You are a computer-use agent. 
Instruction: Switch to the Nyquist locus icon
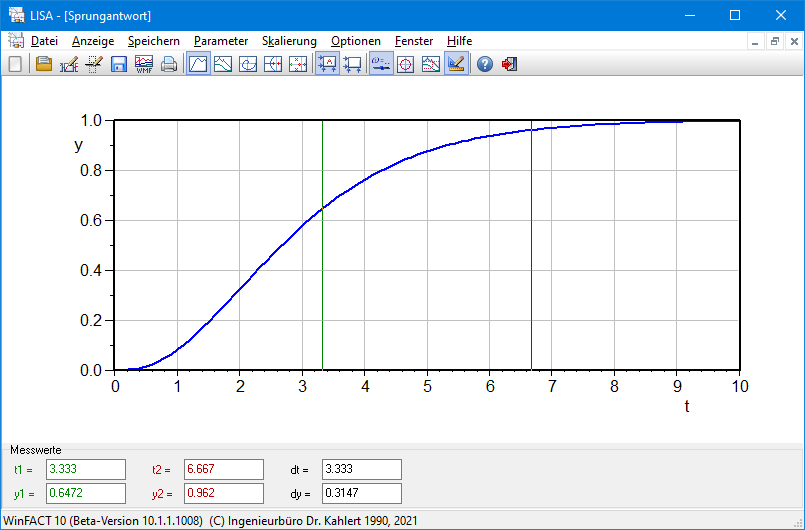pos(248,64)
